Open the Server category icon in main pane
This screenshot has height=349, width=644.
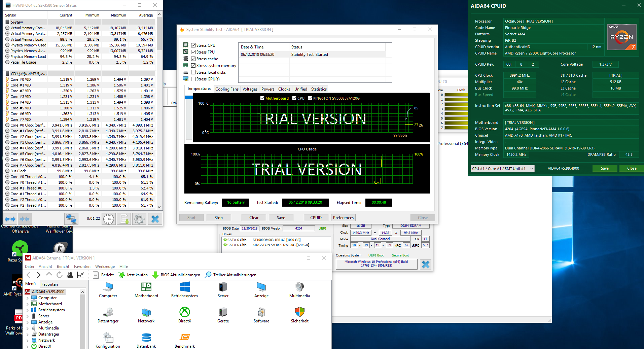coord(223,290)
